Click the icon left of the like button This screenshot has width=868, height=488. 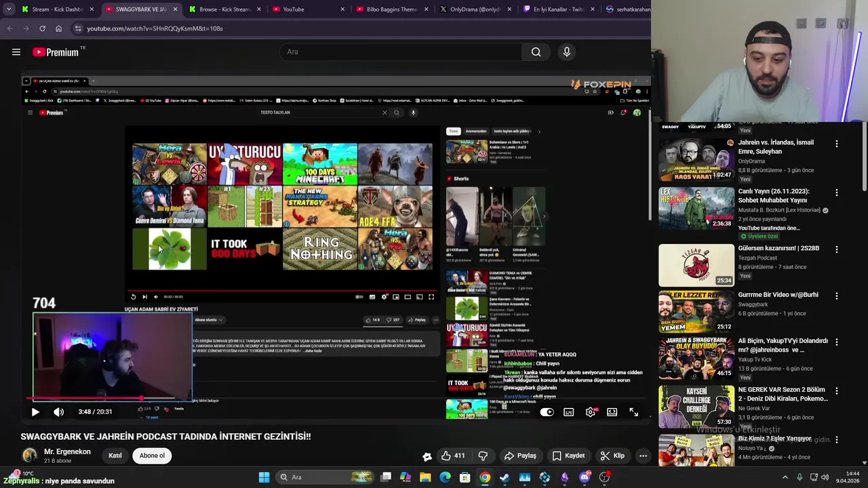[427, 456]
